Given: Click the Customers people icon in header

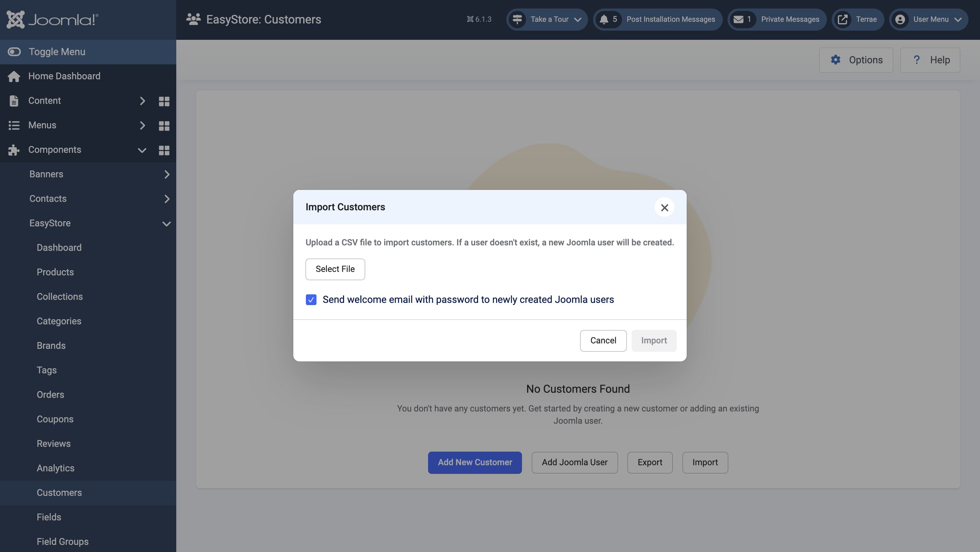Looking at the screenshot, I should point(193,19).
